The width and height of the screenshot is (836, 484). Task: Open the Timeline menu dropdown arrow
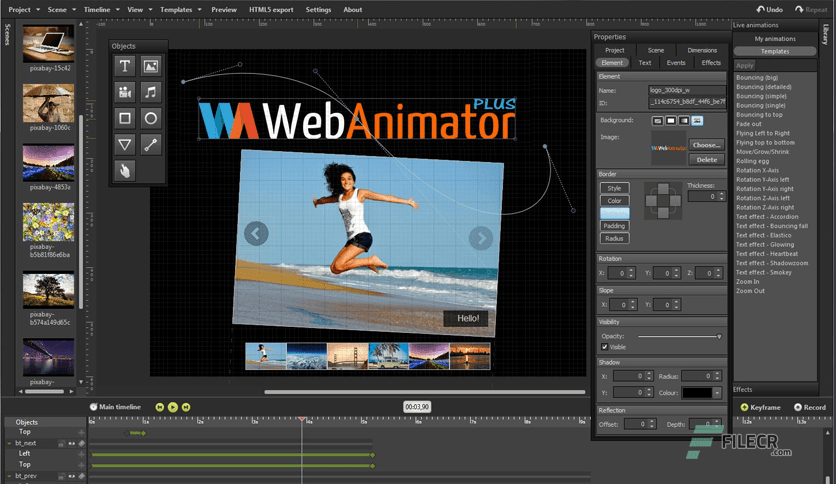pos(117,10)
